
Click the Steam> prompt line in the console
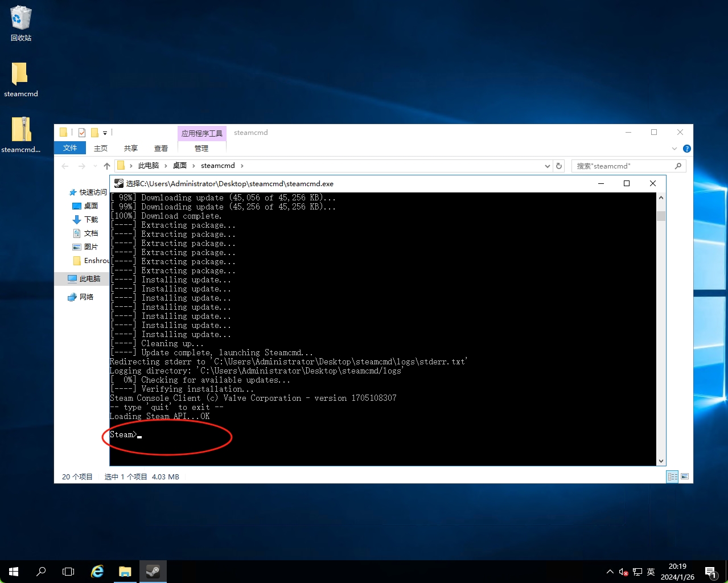[126, 435]
